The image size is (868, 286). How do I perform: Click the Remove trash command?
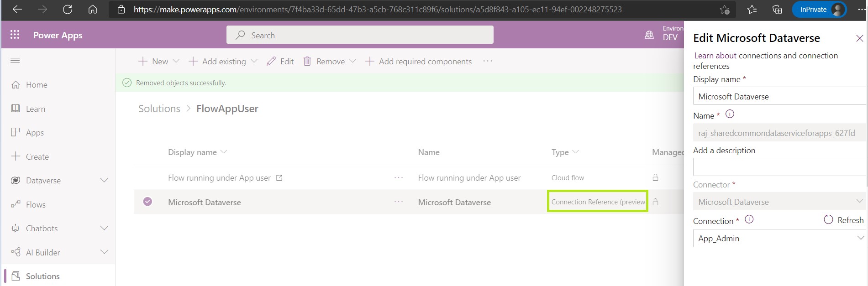coord(324,61)
